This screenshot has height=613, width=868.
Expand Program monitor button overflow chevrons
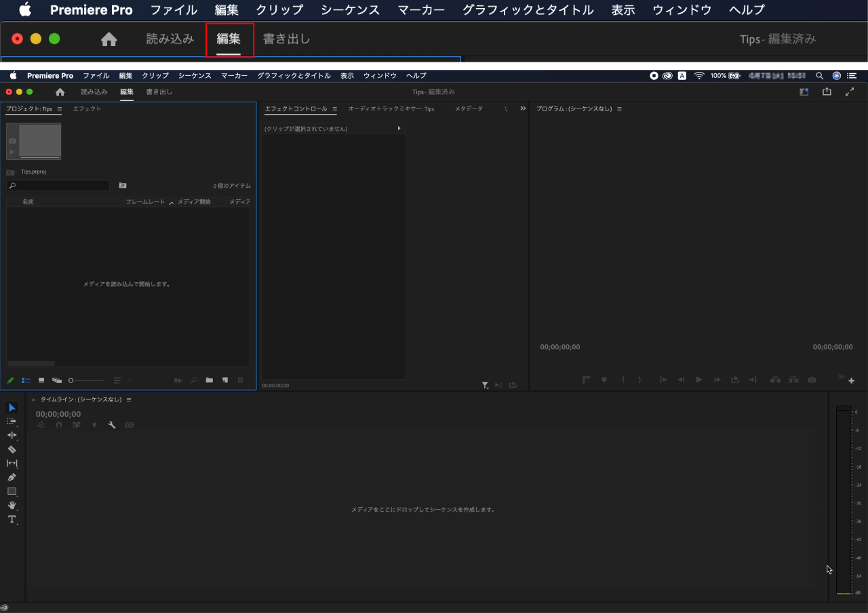(842, 377)
